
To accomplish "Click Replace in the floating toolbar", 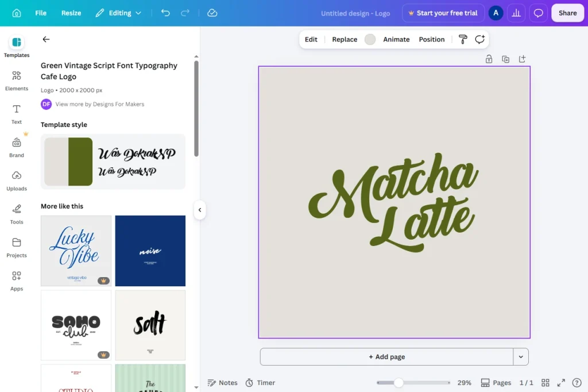I will pos(345,40).
